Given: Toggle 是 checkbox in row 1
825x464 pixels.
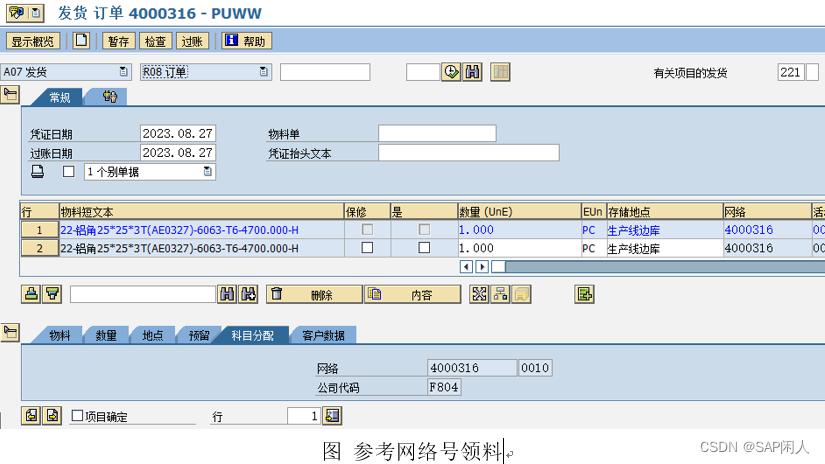Looking at the screenshot, I should point(424,229).
